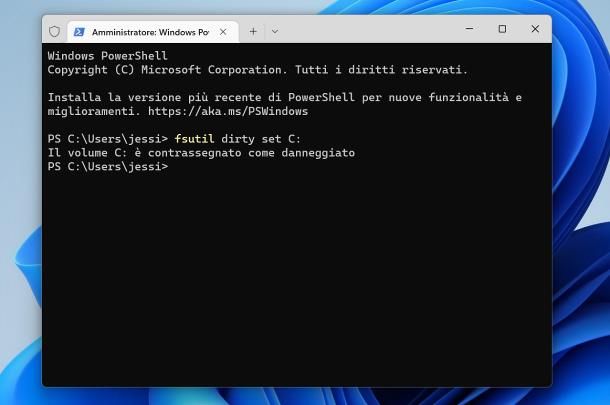Select the Amministratore: Windows PowerShell tab
Screen dimensions: 610x405
(153, 32)
